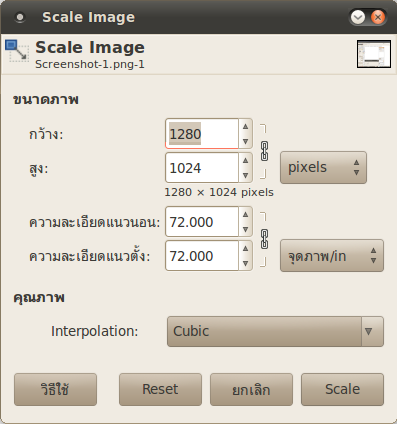Increase width with the up arrow

[x=246, y=126]
